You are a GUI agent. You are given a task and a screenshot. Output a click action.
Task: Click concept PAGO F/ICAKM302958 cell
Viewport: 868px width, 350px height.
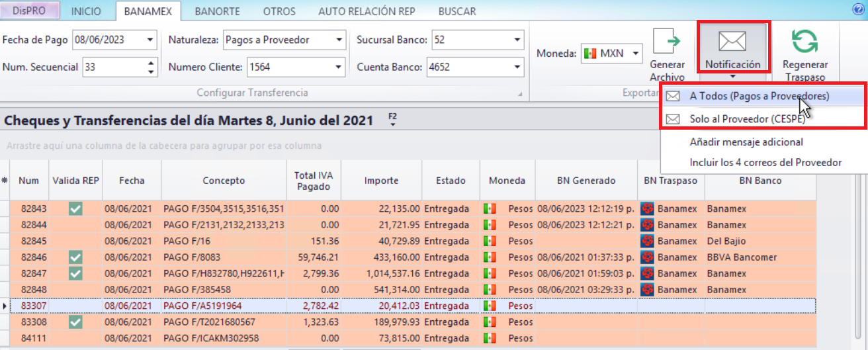(224, 337)
